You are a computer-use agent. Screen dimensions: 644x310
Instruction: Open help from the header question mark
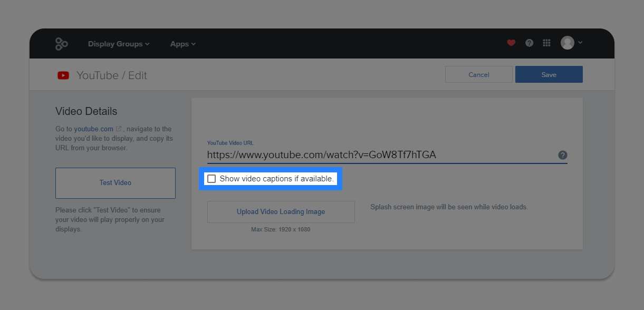[x=529, y=43]
